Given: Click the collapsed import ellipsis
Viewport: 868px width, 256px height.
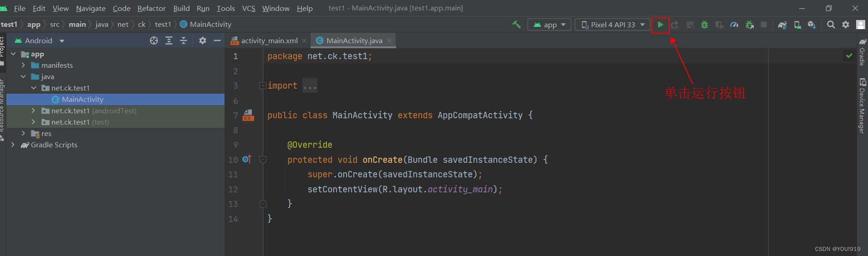Looking at the screenshot, I should (310, 85).
